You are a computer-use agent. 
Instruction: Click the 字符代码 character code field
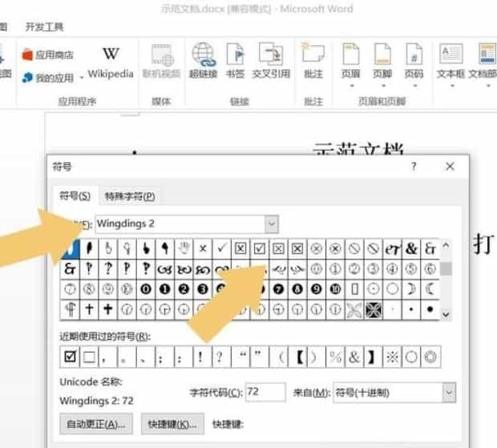(265, 392)
